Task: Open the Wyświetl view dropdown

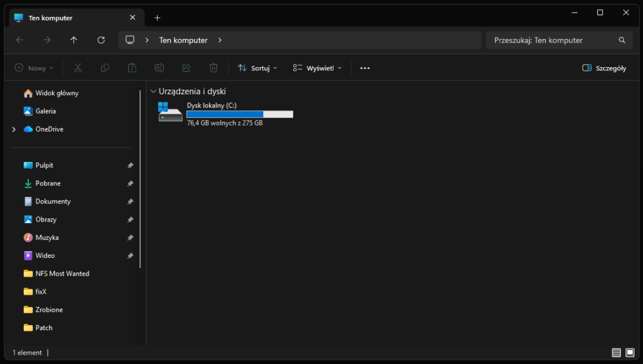Action: (x=317, y=68)
